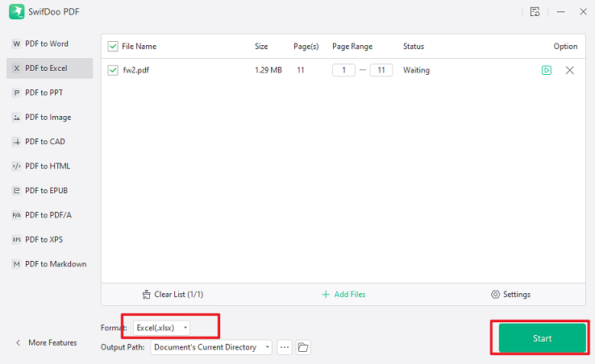Open the conversion history icon in title bar
595x364 pixels.
tap(535, 12)
